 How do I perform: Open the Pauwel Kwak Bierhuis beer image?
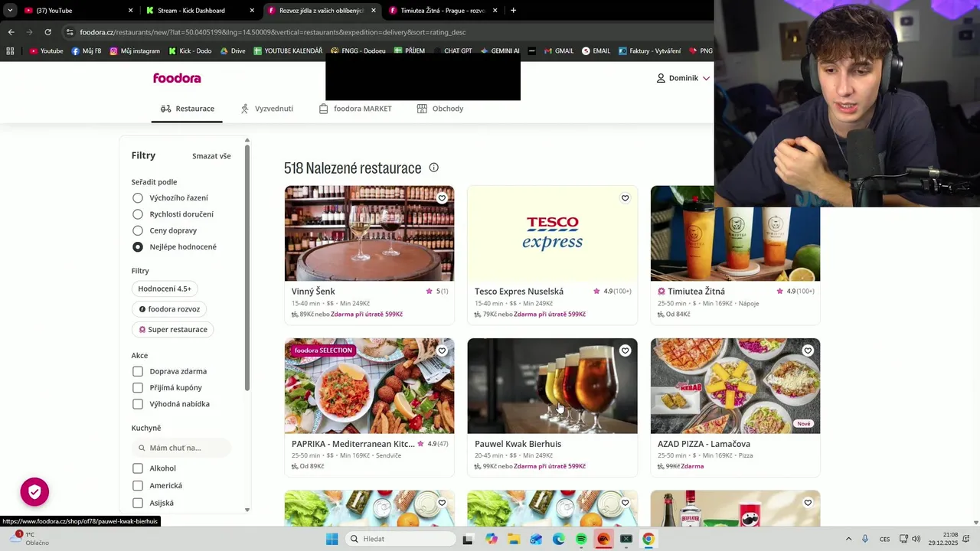coord(552,386)
